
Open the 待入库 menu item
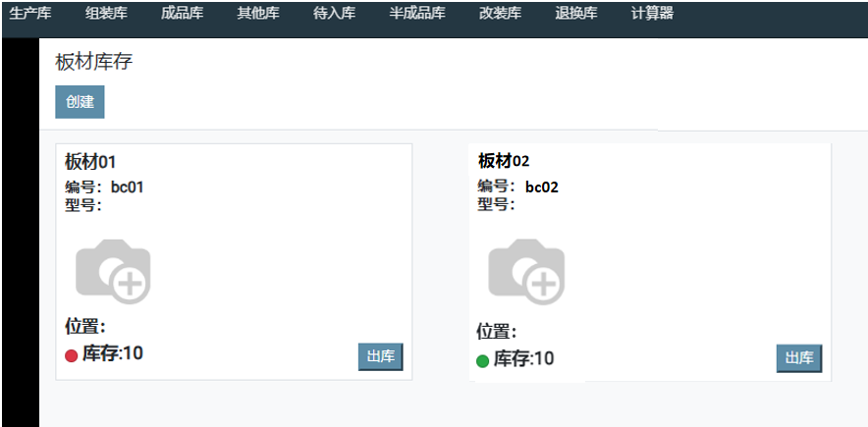coord(334,14)
